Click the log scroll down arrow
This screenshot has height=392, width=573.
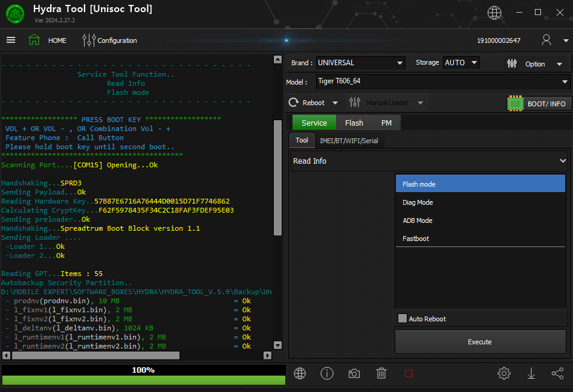pos(277,345)
